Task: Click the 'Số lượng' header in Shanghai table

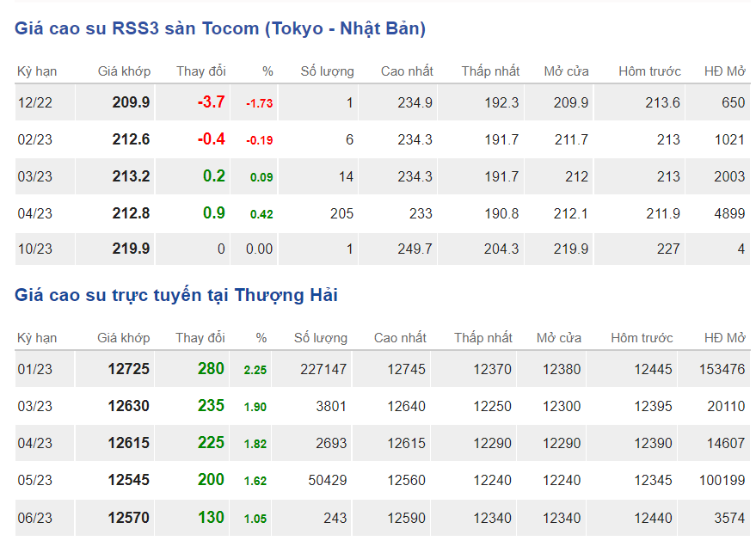Action: click(321, 338)
